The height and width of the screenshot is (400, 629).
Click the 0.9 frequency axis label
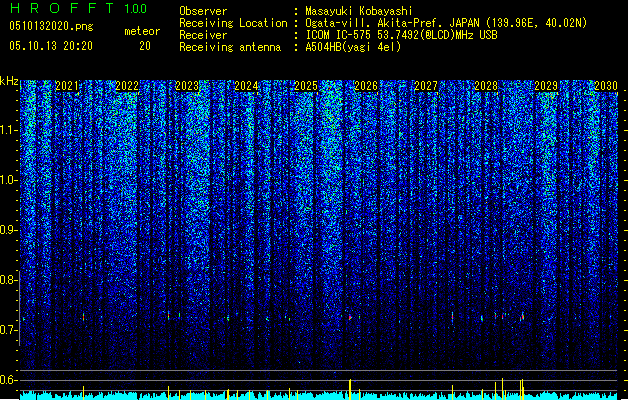[x=8, y=230]
